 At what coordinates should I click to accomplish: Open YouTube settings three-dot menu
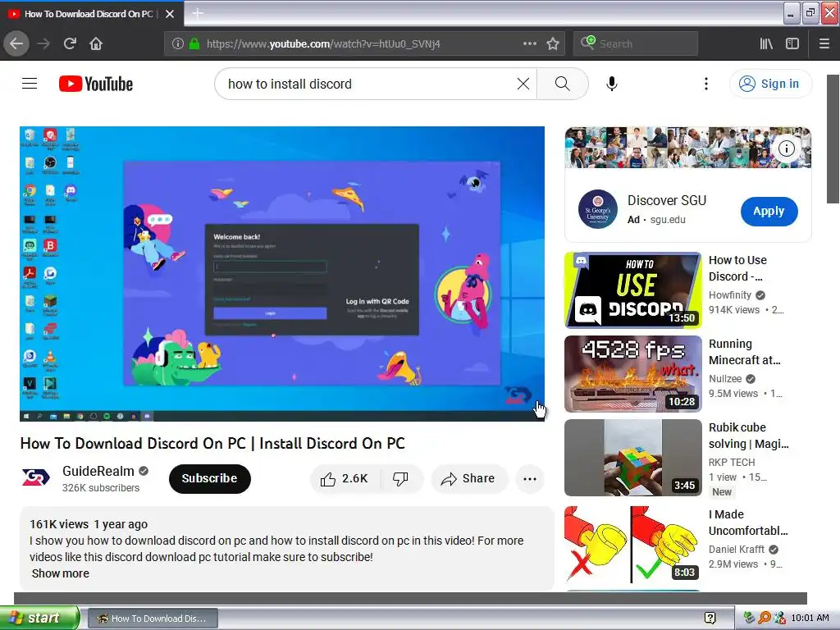tap(706, 84)
